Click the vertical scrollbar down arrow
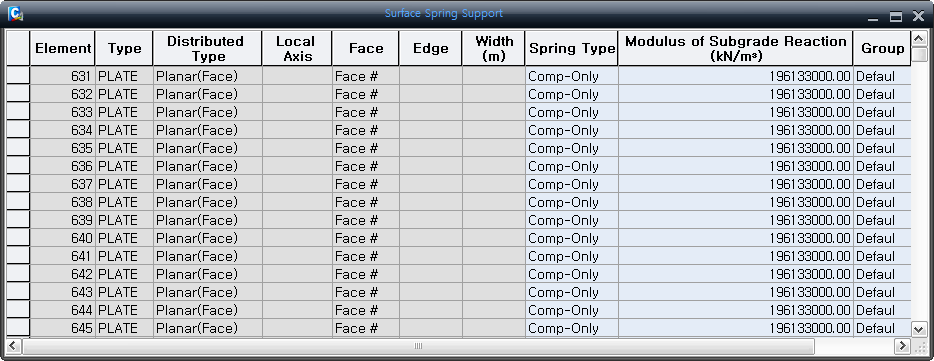Image resolution: width=934 pixels, height=361 pixels. [x=919, y=329]
